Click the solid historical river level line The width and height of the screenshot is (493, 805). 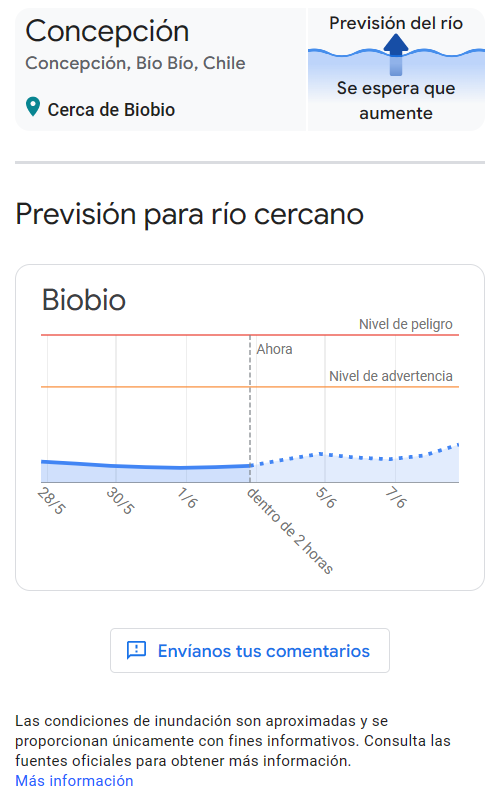146,465
